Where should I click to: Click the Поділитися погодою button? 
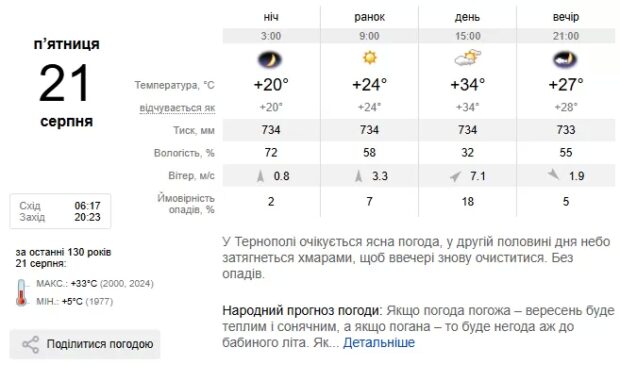coord(85,344)
